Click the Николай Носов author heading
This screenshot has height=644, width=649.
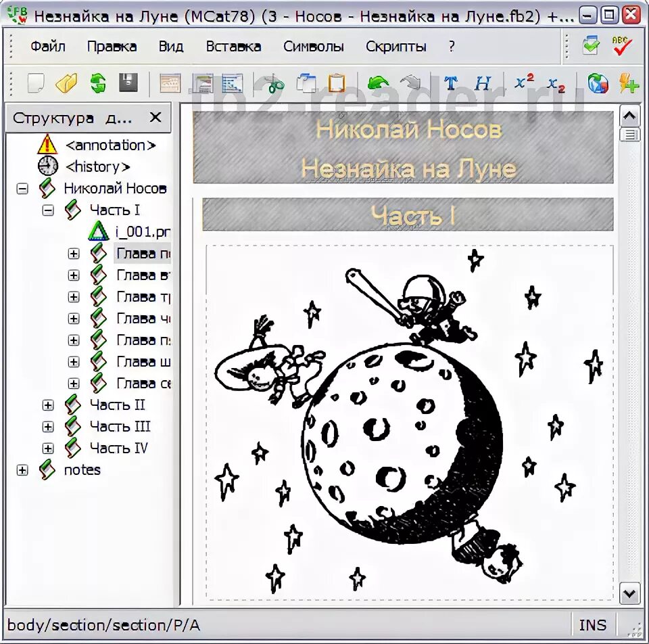pyautogui.click(x=409, y=130)
